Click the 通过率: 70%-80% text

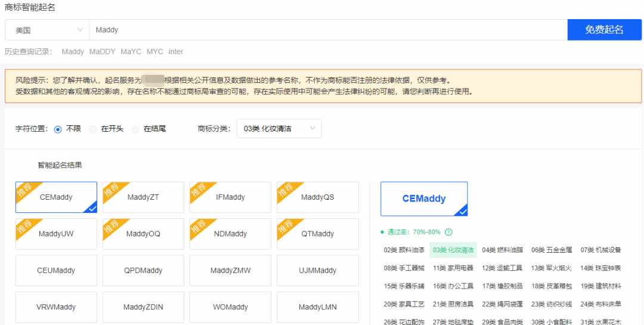[414, 232]
